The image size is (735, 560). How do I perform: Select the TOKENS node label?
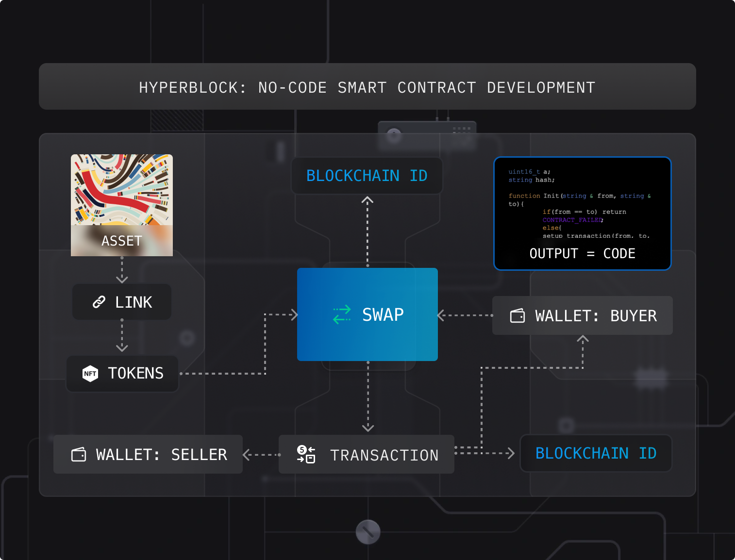tap(135, 373)
